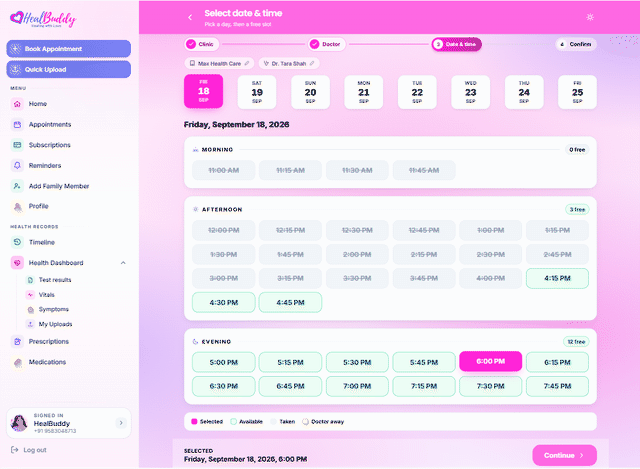Select Tuesday 22 Sep date card
Screen dimensions: 640x469
coord(417,92)
